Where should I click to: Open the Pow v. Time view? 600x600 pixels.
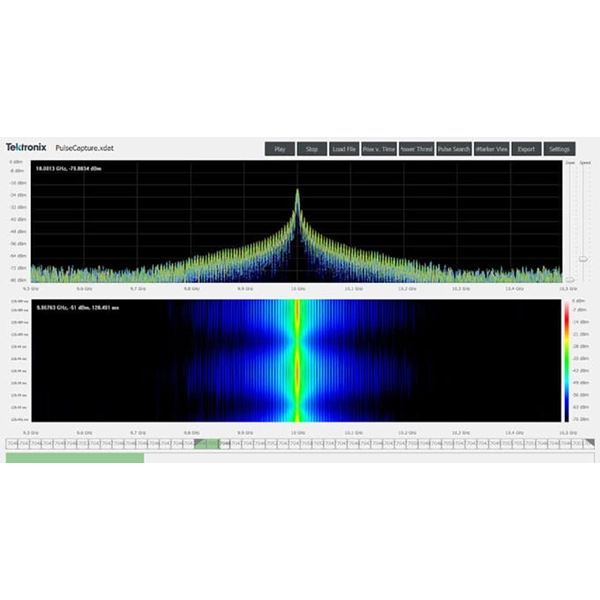pyautogui.click(x=377, y=149)
